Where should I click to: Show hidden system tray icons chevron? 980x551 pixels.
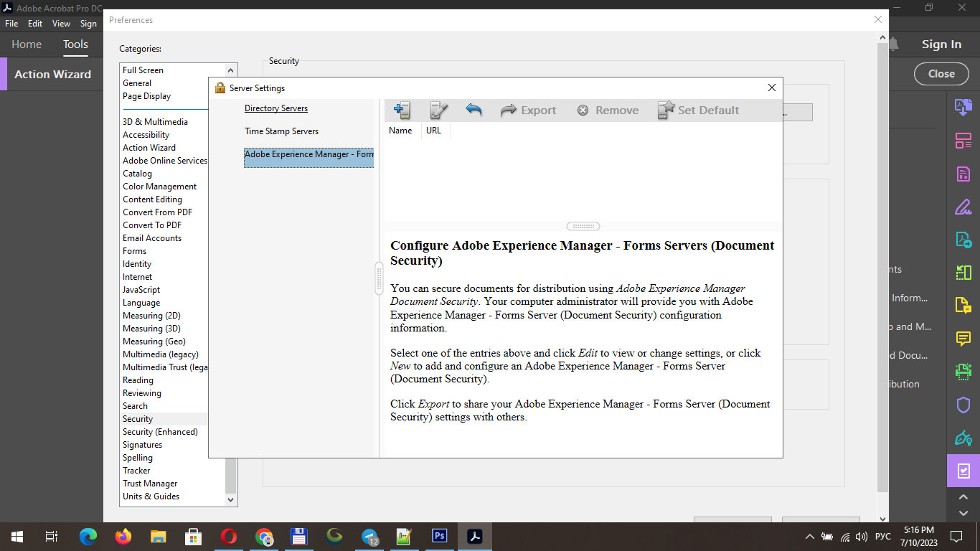point(810,537)
